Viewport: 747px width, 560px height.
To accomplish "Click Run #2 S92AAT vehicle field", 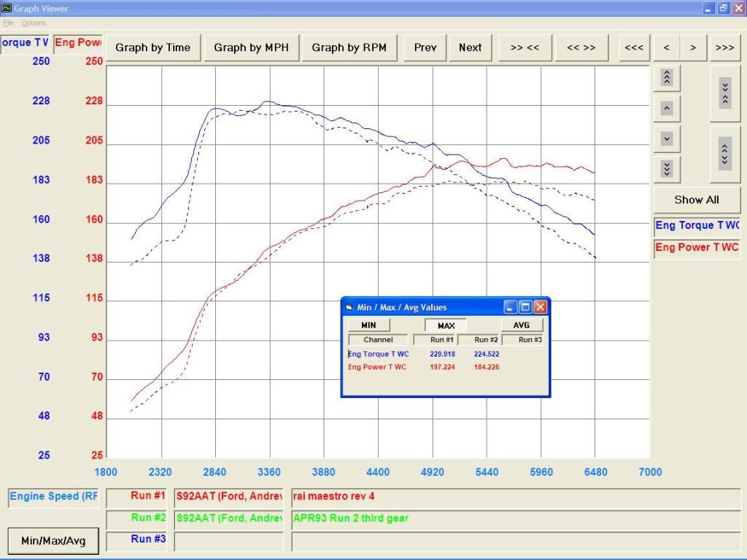I will point(229,518).
